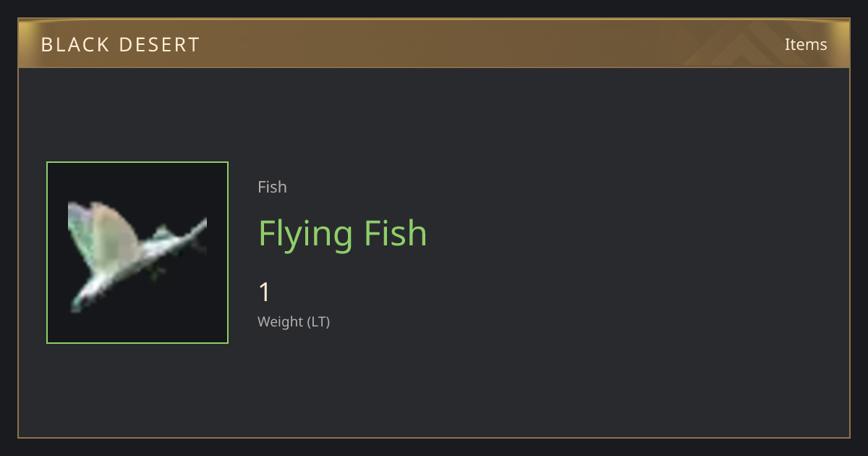Image resolution: width=868 pixels, height=456 pixels.
Task: Open the Items section in header
Action: pos(806,44)
